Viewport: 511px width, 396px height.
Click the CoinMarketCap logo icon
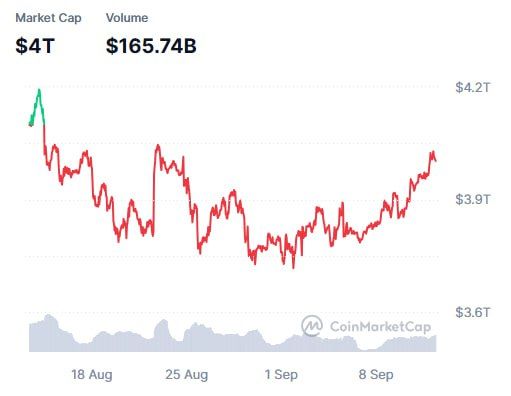tap(312, 326)
